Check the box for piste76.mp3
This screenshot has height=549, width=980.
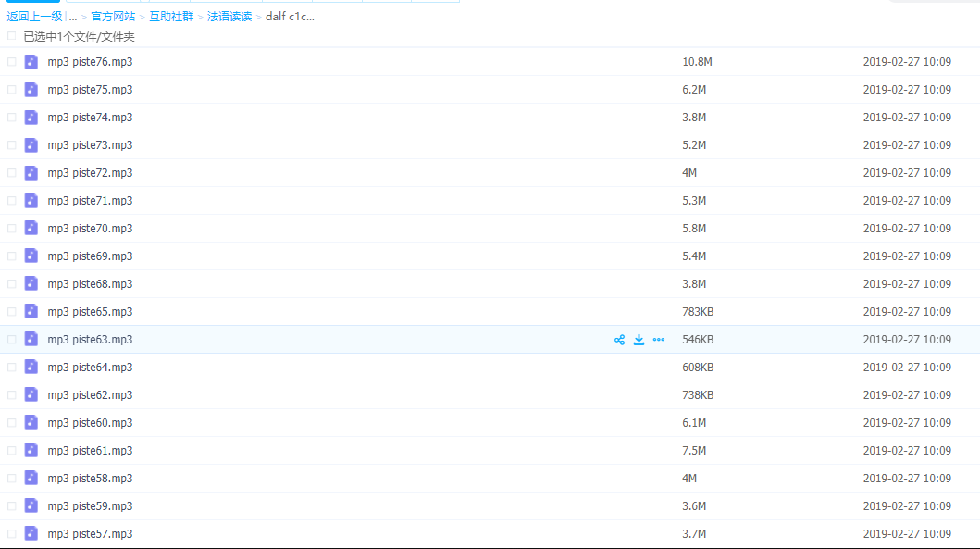coord(11,62)
